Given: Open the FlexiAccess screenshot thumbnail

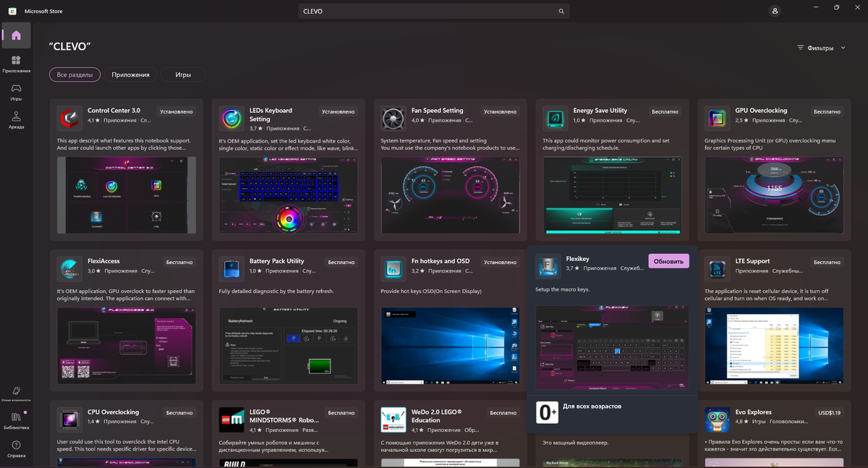Looking at the screenshot, I should pyautogui.click(x=127, y=345).
